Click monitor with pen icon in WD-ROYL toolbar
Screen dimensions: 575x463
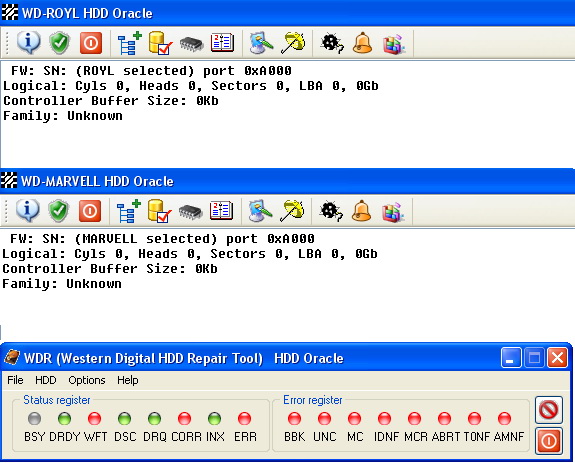(x=261, y=43)
